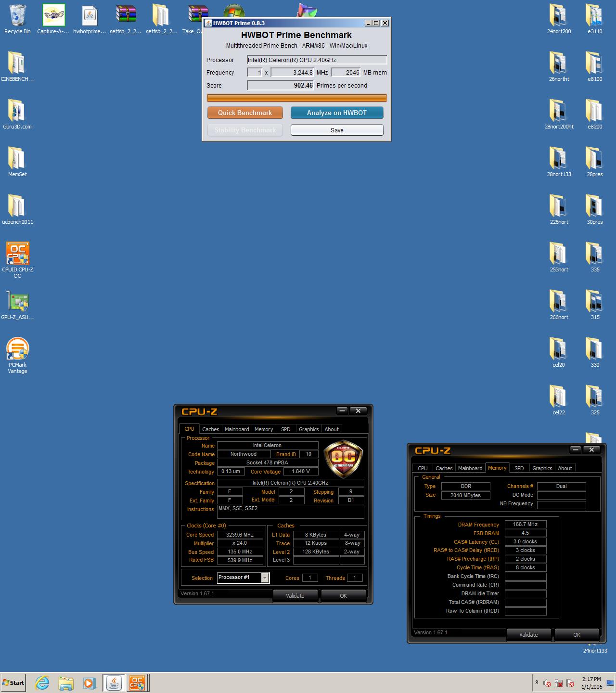
Task: Expand the Processor #1 selection dropdown
Action: pos(265,577)
